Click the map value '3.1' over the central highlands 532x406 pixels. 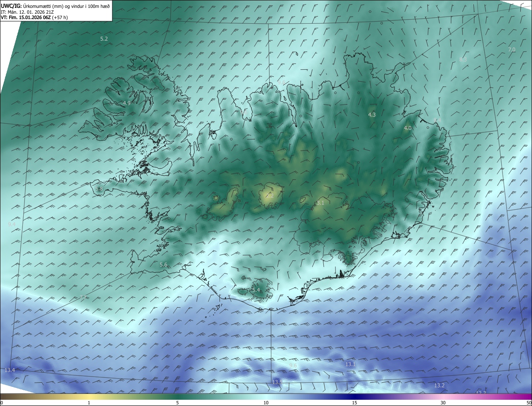(x=320, y=203)
